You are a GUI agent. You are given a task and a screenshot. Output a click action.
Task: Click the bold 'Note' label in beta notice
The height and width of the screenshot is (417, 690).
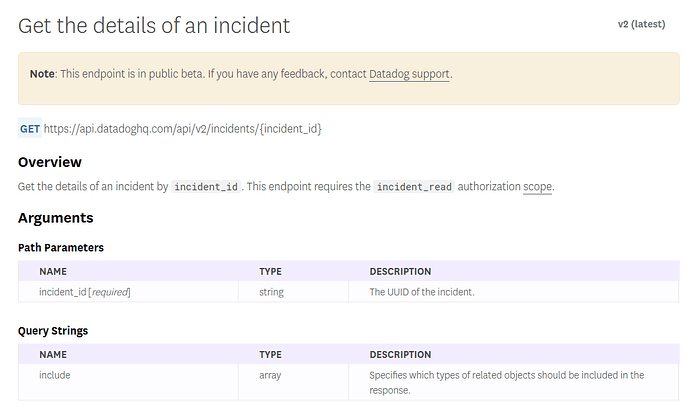pos(42,74)
